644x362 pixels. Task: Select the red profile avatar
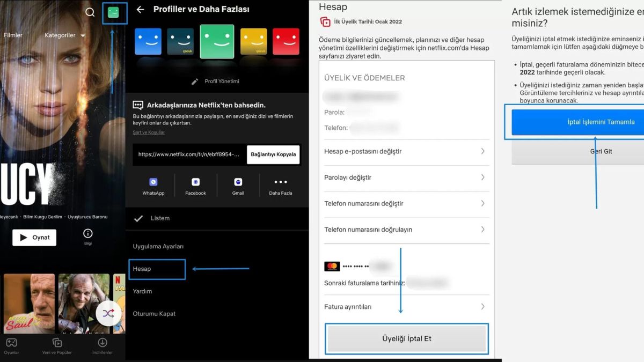point(286,41)
